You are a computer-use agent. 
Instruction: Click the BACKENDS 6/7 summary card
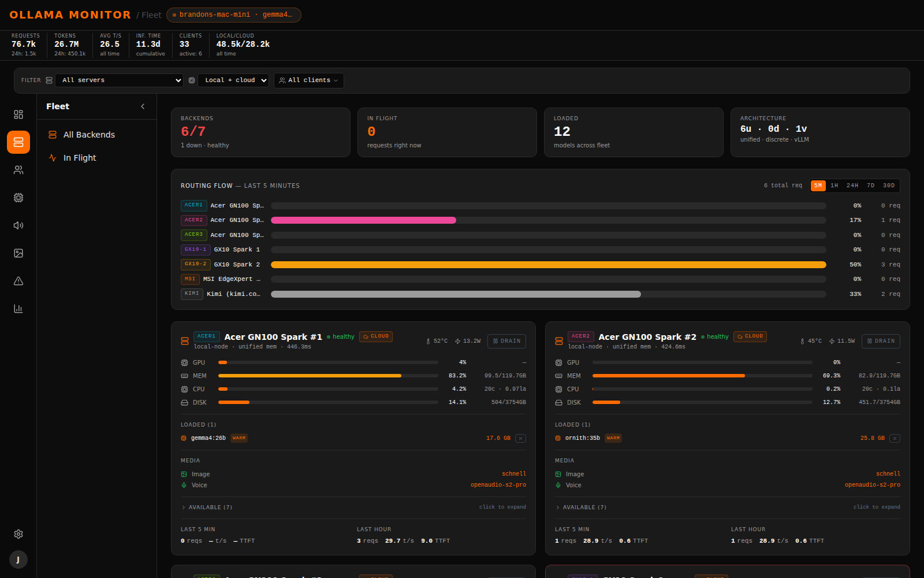pyautogui.click(x=260, y=132)
